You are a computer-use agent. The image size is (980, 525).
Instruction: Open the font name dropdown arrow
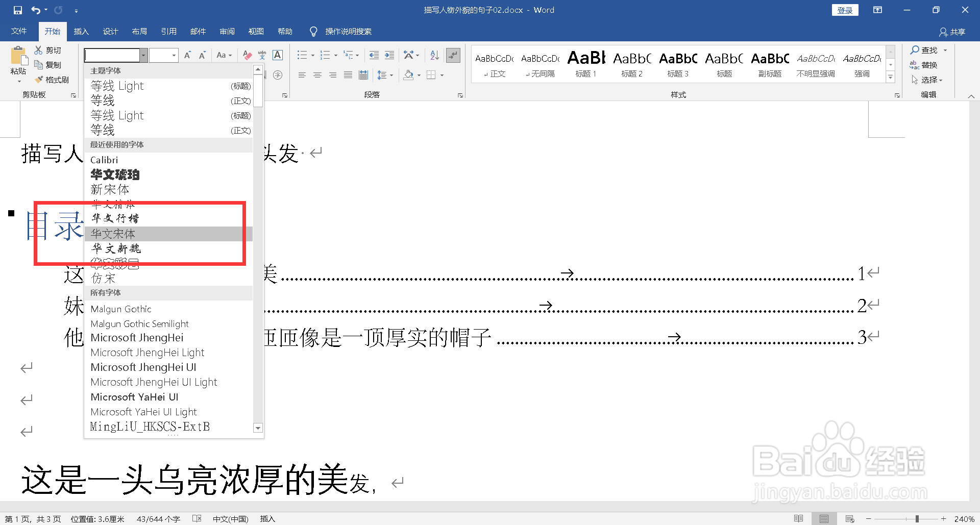click(144, 55)
